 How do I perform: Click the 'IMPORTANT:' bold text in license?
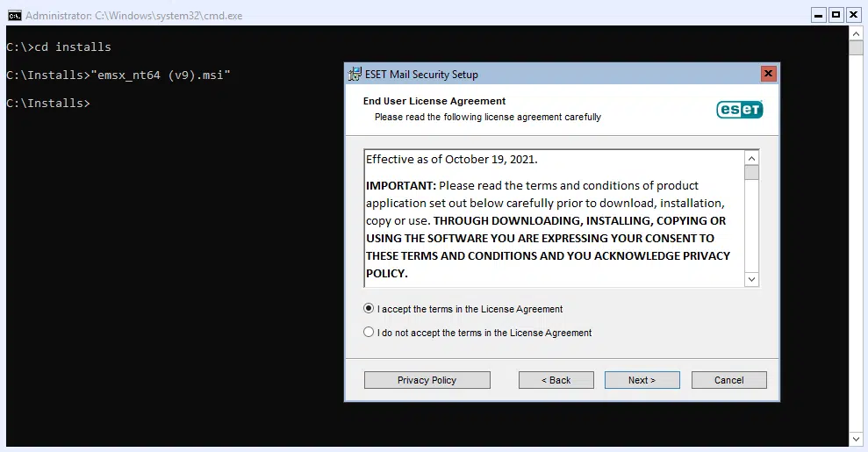[401, 185]
